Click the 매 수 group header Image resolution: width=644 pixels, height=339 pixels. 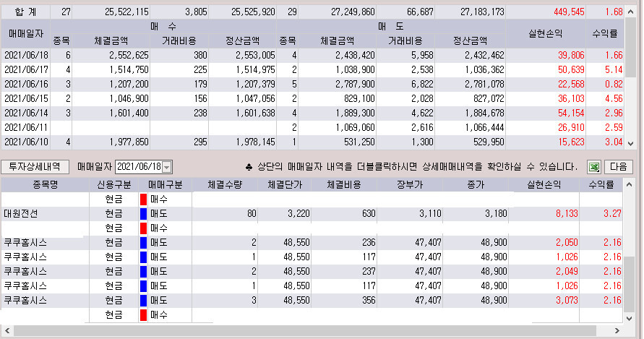coord(163,26)
